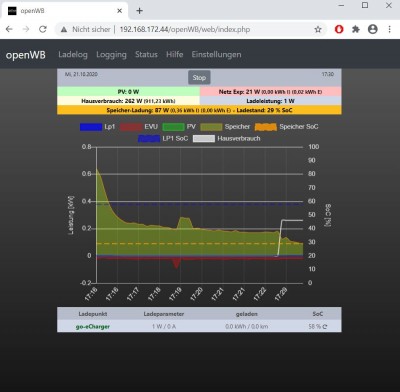Open the Chrome three-dot menu
This screenshot has width=400, height=392.
pyautogui.click(x=389, y=29)
